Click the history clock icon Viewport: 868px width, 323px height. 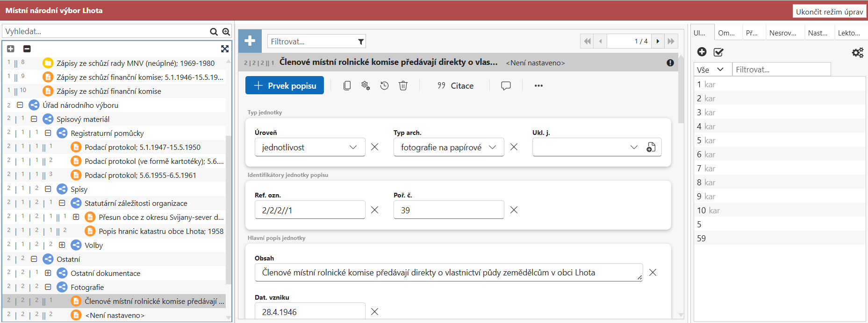point(384,85)
